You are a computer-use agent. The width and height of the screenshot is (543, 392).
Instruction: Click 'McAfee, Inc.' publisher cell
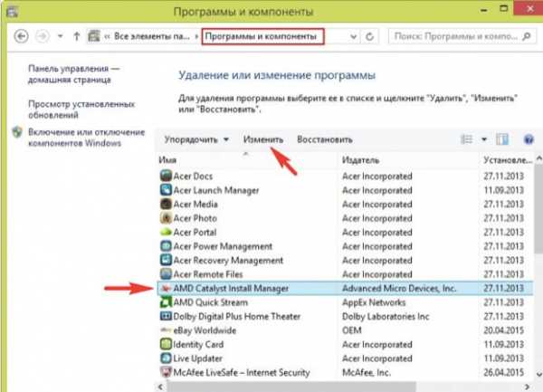(x=366, y=373)
